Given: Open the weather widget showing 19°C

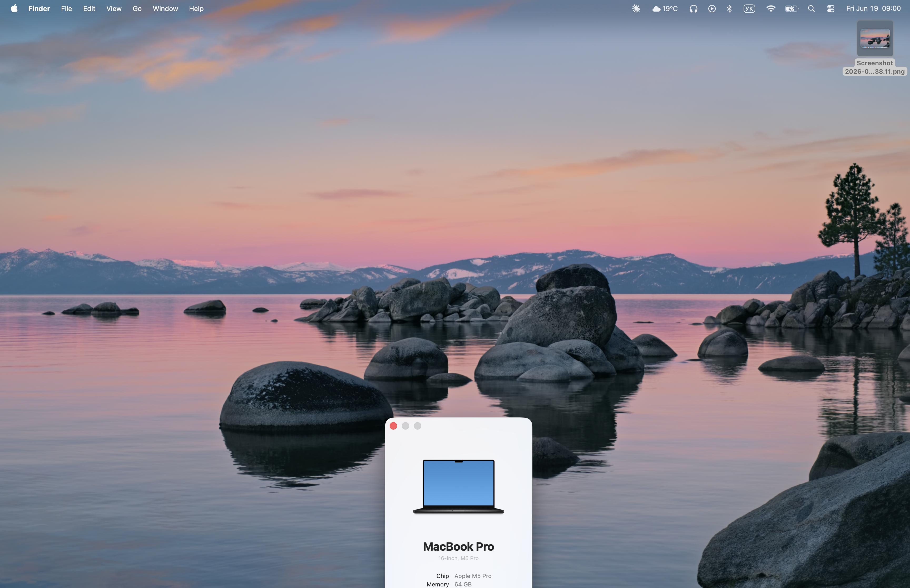Looking at the screenshot, I should [x=665, y=8].
